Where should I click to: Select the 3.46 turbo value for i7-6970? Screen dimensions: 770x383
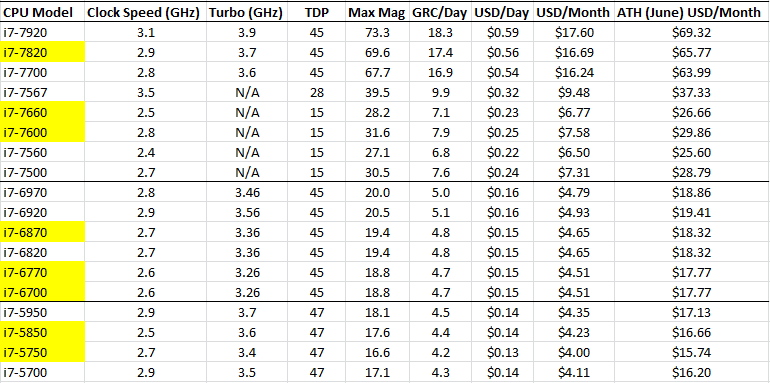coord(246,192)
